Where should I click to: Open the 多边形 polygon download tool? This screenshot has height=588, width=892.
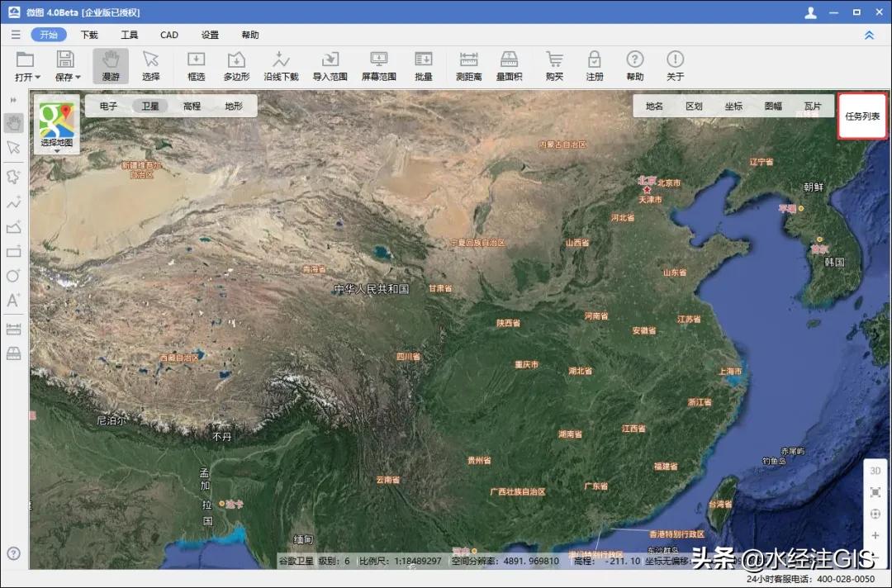[x=236, y=66]
